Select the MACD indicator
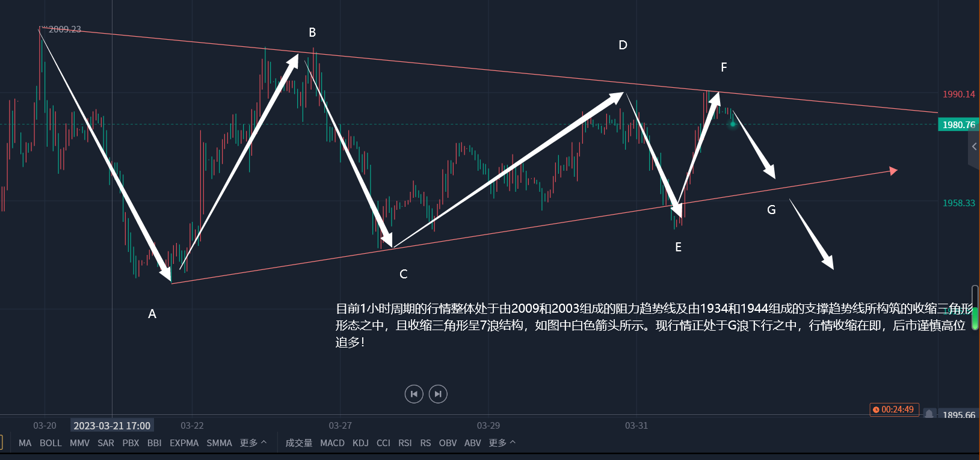Screen dimensions: 980x460 tap(332, 443)
